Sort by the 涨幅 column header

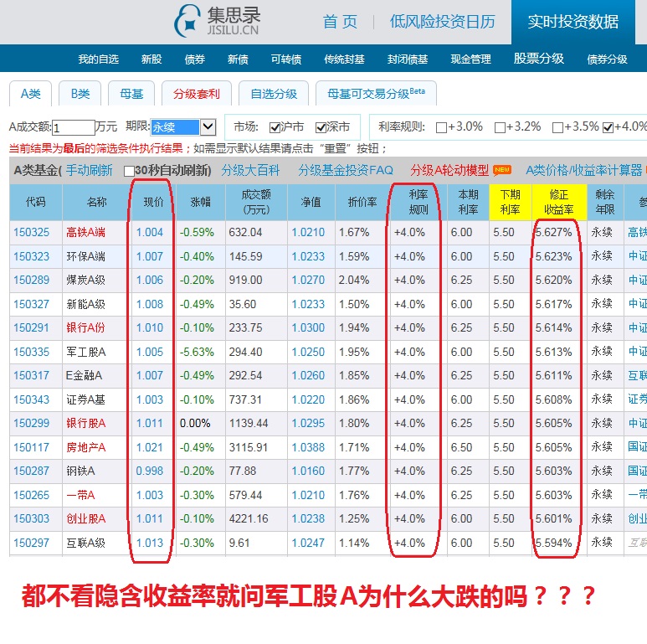pos(201,202)
